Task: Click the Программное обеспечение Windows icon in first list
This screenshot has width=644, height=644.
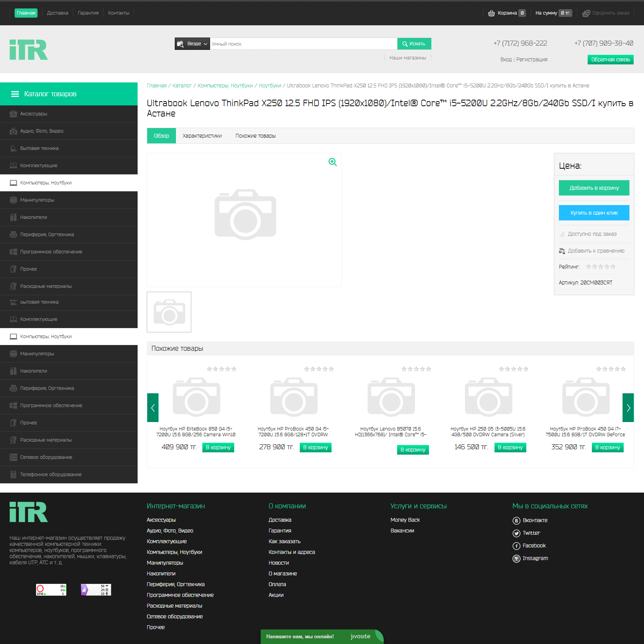Action: tap(13, 252)
